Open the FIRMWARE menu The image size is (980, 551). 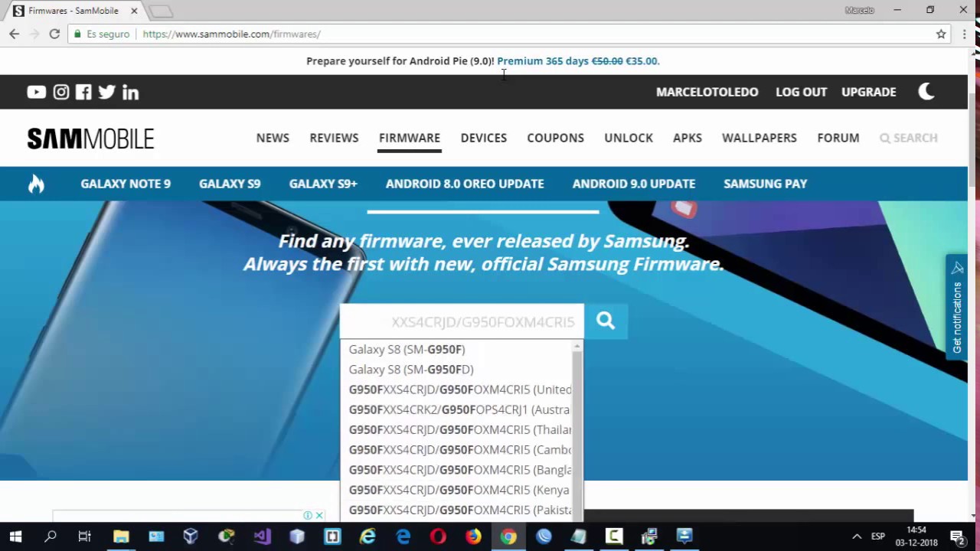410,138
